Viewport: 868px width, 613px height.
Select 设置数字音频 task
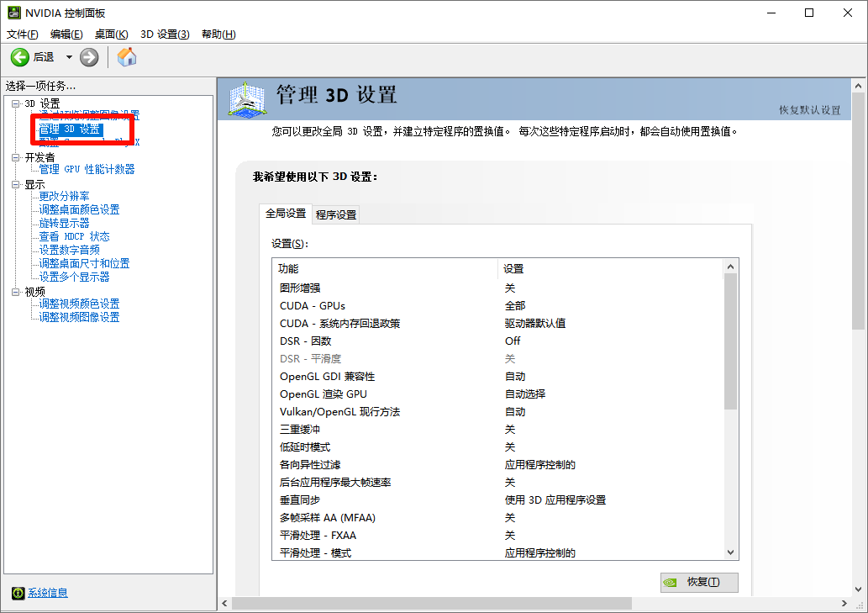69,250
